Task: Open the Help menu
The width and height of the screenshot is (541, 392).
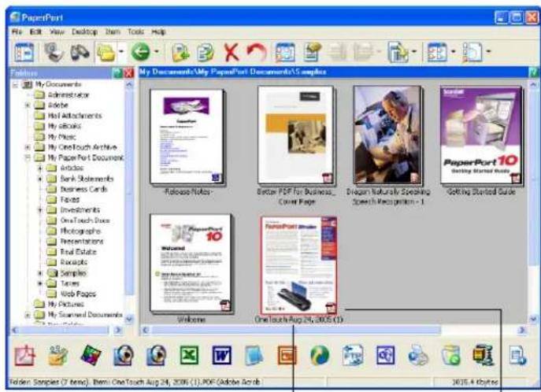Action: [x=158, y=31]
